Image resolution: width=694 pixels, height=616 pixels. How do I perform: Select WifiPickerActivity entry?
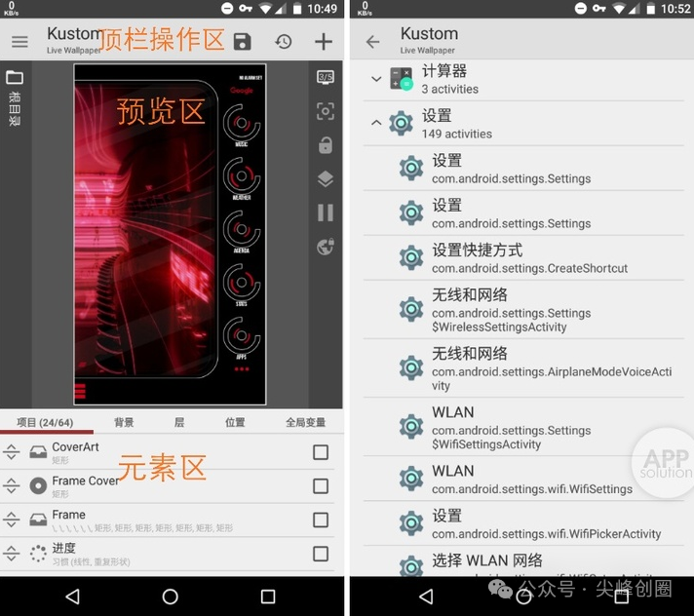coord(523,523)
